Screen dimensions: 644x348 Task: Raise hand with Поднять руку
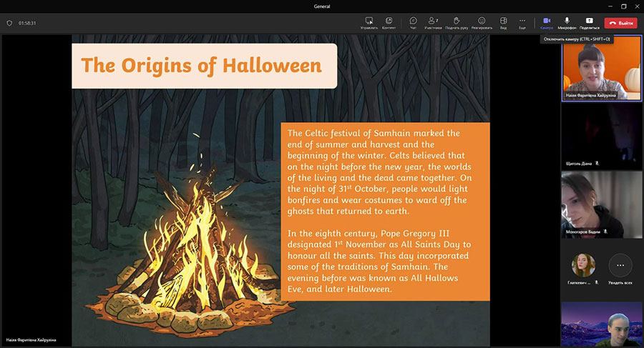point(457,23)
